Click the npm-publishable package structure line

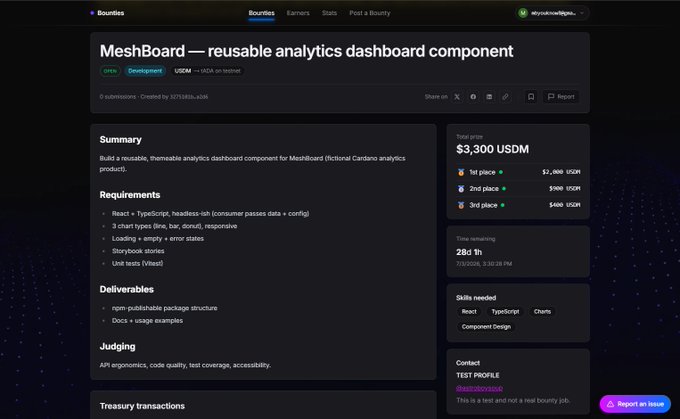[x=164, y=308]
